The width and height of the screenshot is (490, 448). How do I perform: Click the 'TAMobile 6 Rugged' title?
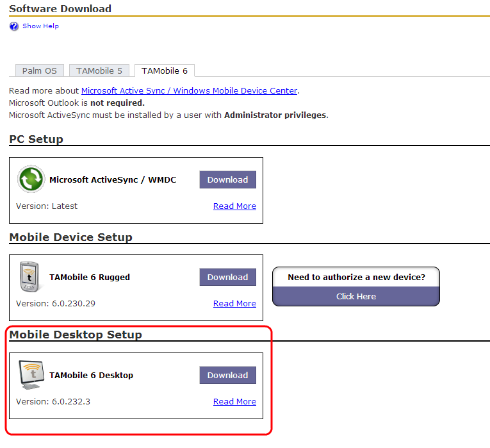coord(90,278)
